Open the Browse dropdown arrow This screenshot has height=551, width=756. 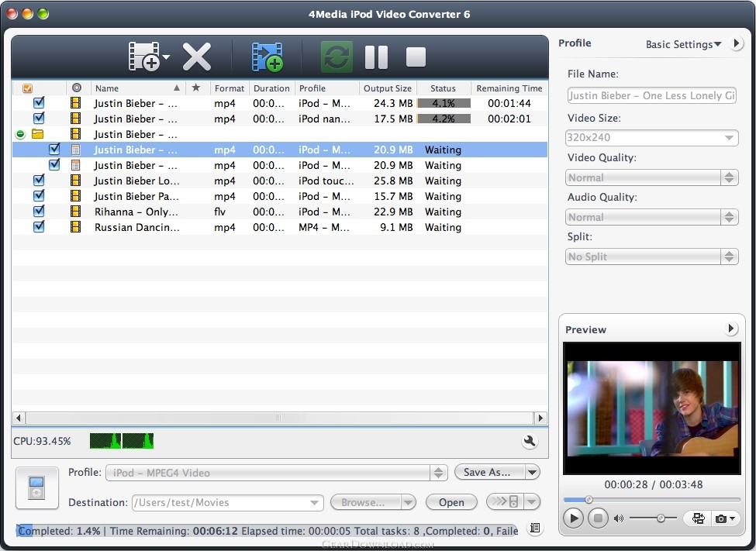point(409,502)
